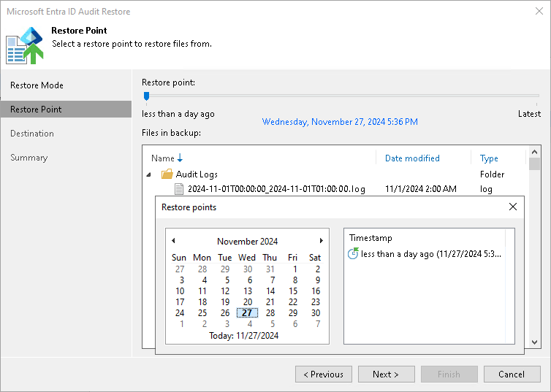
Task: Go to next month in calendar
Action: pyautogui.click(x=322, y=241)
